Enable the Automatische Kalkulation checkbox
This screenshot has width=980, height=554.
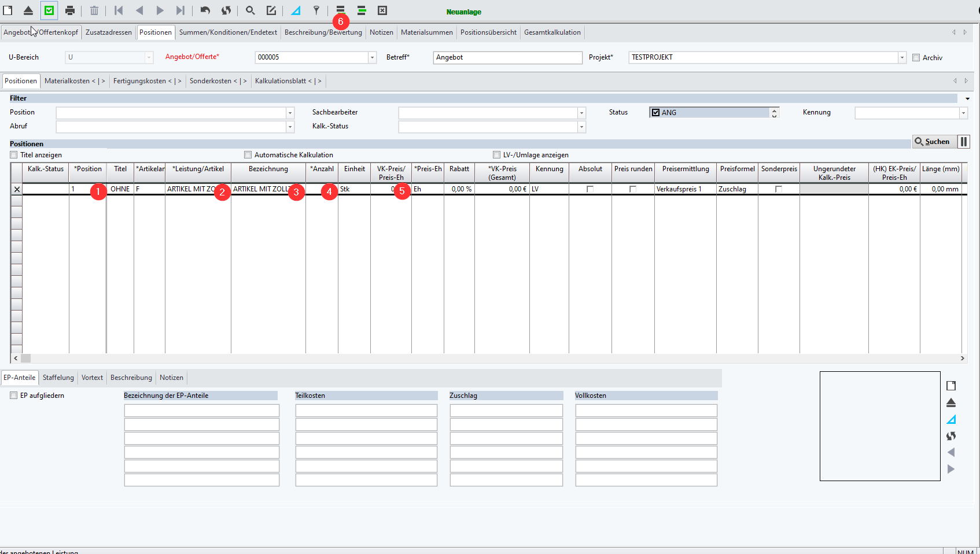248,155
